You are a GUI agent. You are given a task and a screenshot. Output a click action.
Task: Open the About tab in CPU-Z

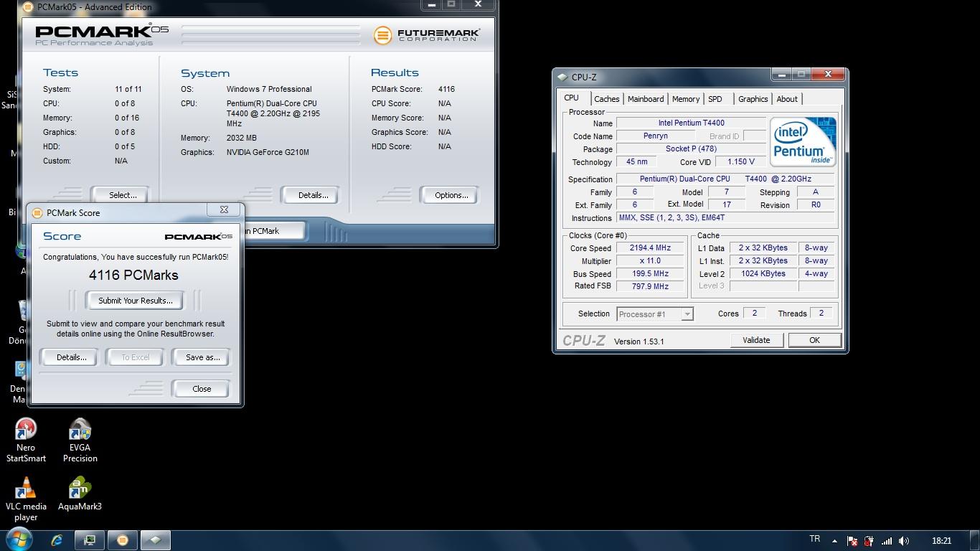(x=787, y=99)
